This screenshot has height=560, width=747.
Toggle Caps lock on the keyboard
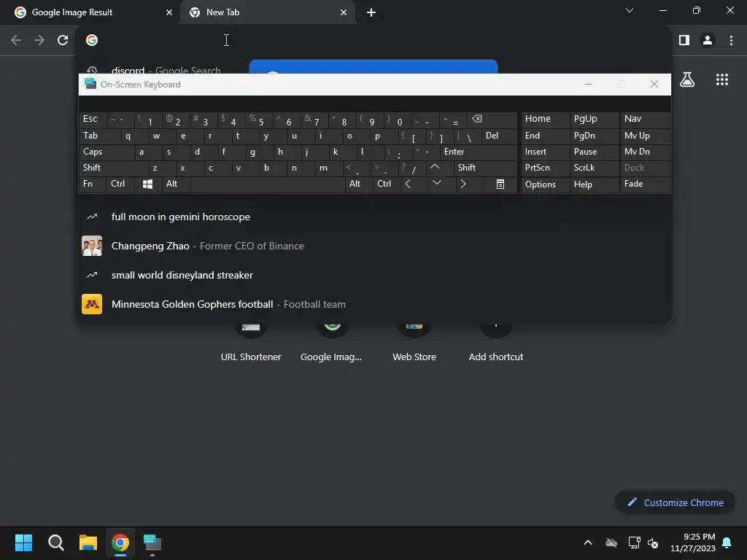click(107, 152)
